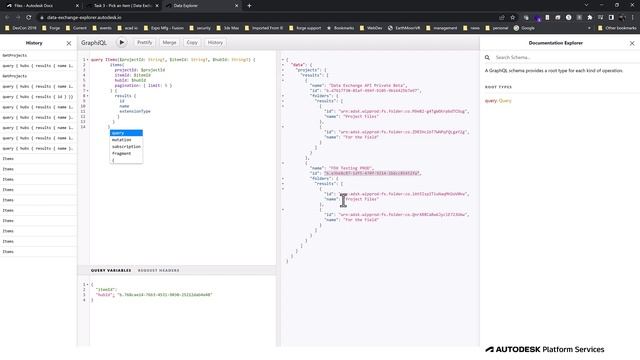Viewport: 640px width, 360px height.
Task: Open the tab search chevron
Action: tap(587, 5)
